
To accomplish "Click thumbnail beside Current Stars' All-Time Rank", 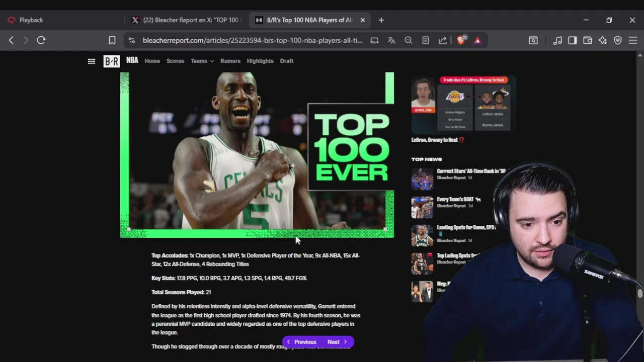I will pyautogui.click(x=422, y=179).
